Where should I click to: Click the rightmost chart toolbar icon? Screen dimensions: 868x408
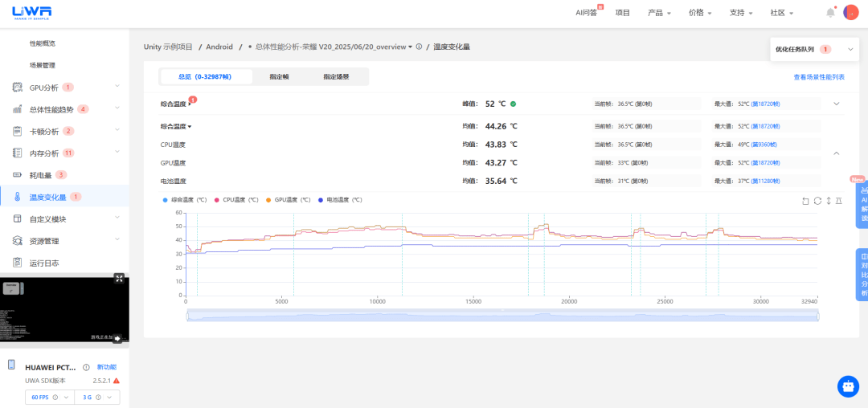coord(838,201)
